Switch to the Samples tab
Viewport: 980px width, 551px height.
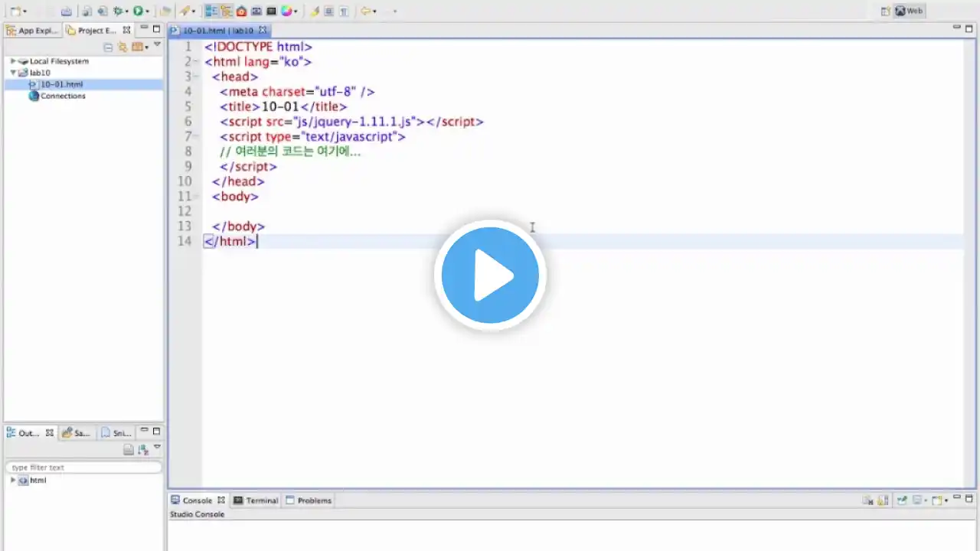pos(76,433)
